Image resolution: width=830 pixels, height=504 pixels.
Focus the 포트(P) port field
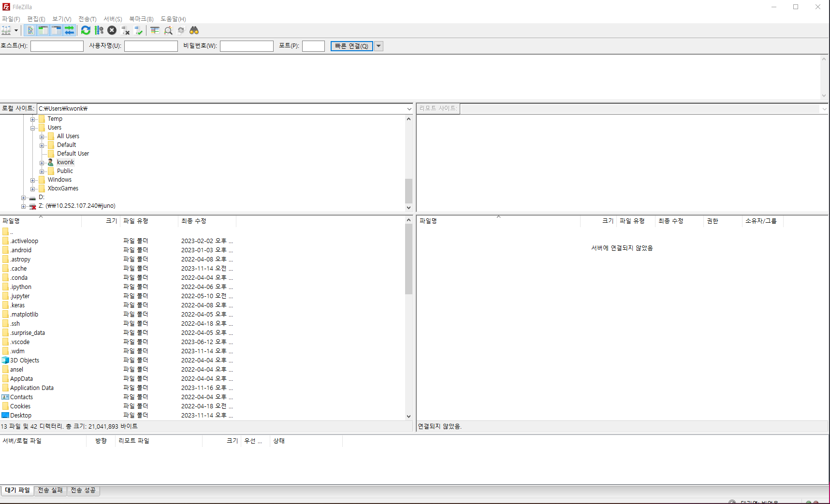[313, 46]
